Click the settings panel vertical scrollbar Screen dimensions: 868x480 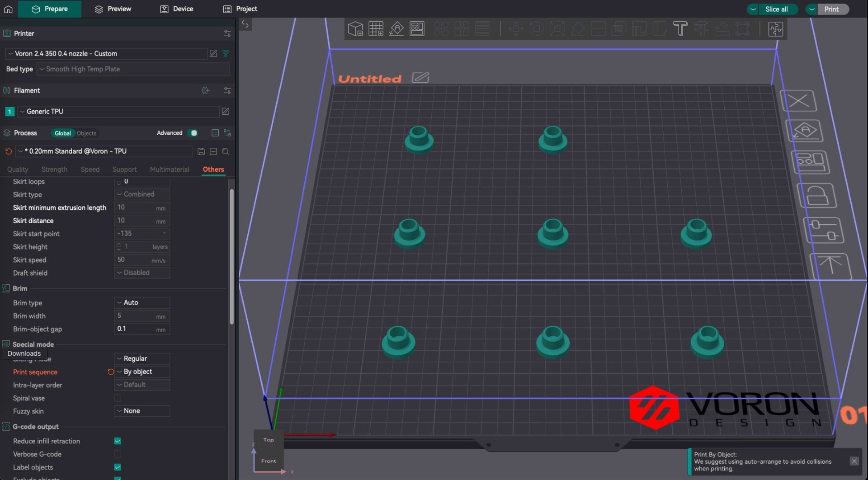[x=232, y=257]
